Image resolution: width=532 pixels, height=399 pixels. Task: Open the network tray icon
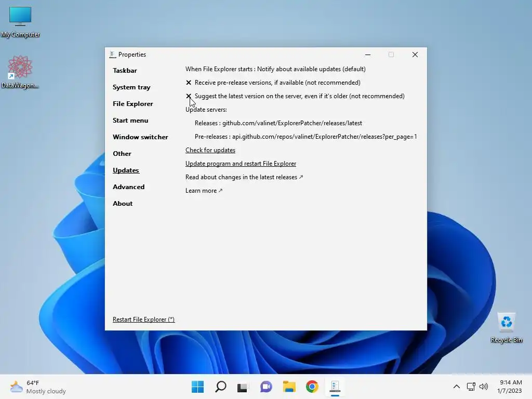[x=471, y=387]
